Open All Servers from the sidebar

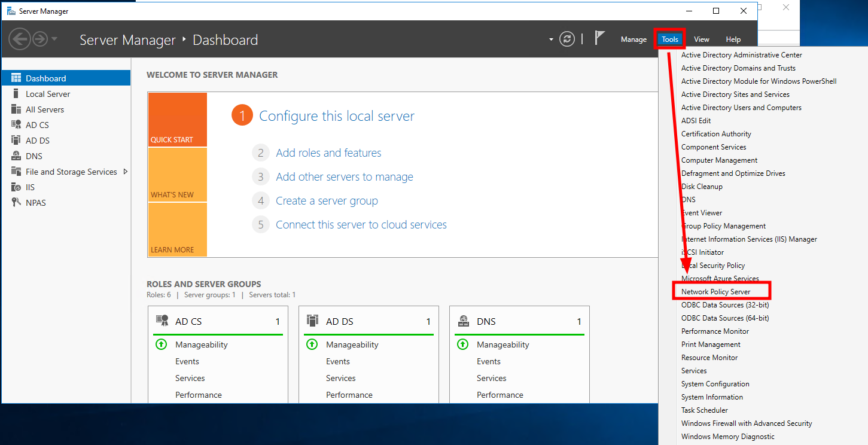click(x=17, y=109)
